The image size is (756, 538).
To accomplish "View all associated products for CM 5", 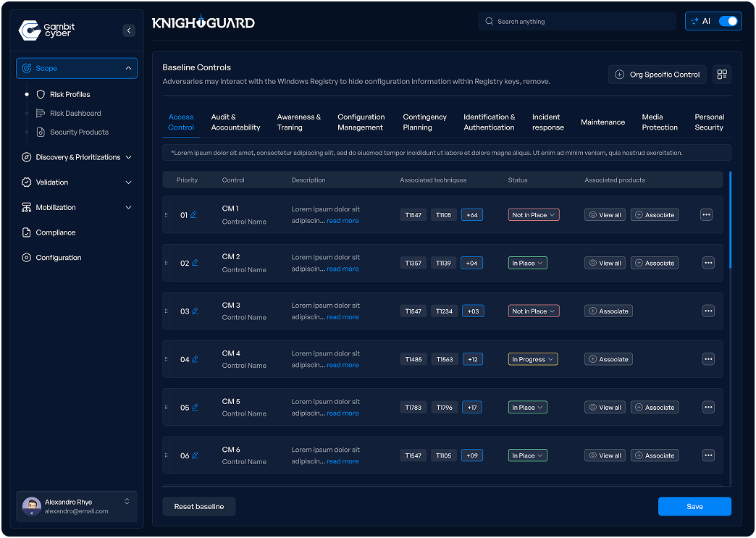I will pyautogui.click(x=605, y=408).
